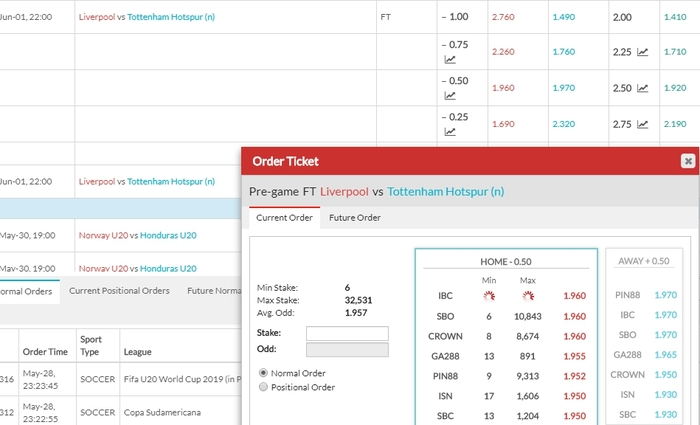Select PIN88 1.970 odds in AWAY column
This screenshot has width=700, height=425.
pos(664,295)
